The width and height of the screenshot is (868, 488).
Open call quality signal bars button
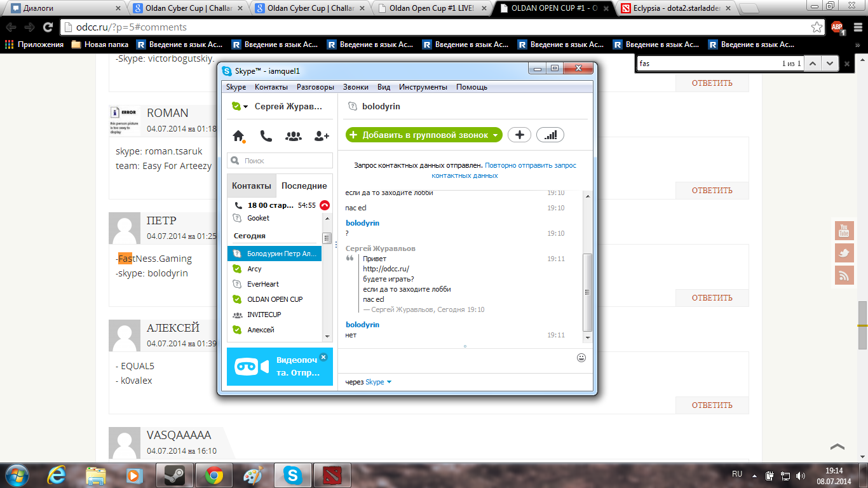click(550, 135)
